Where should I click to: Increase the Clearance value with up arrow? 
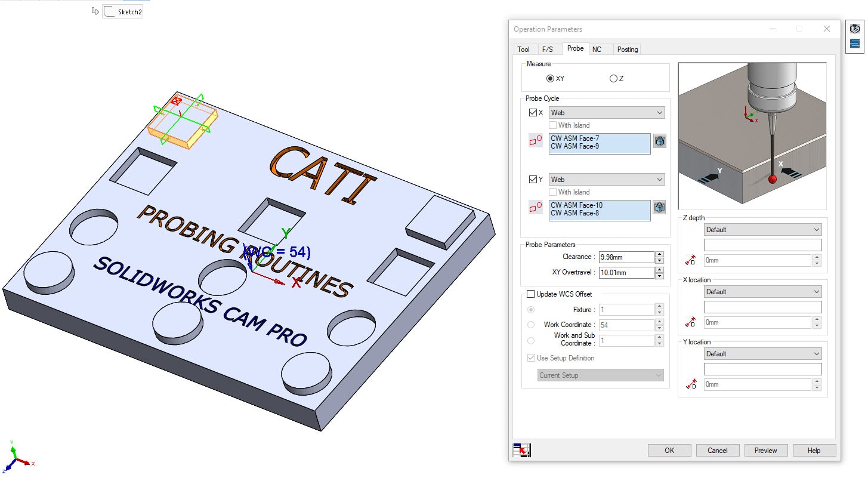(x=659, y=254)
